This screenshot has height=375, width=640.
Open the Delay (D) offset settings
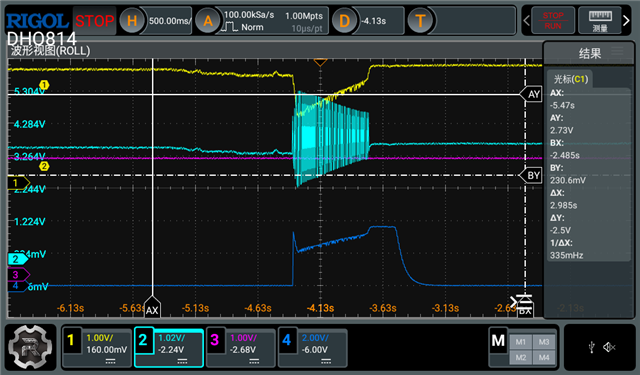344,20
